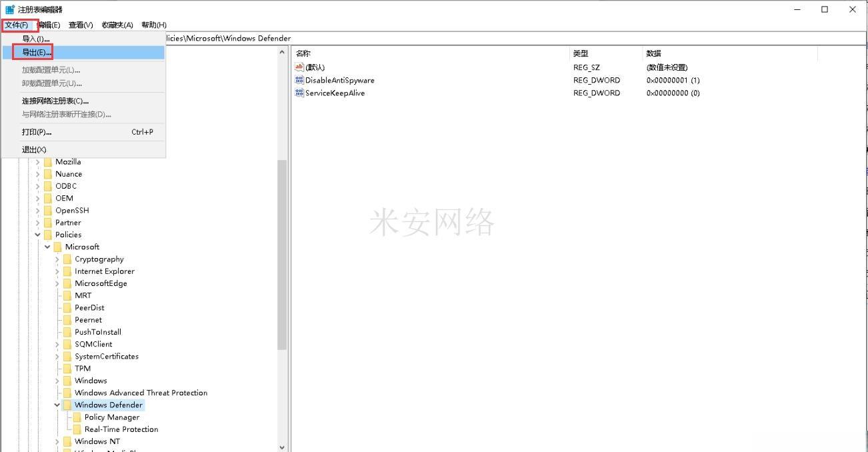Screen dimensions: 868x452
Task: Expand the Cryptography tree node
Action: click(57, 259)
